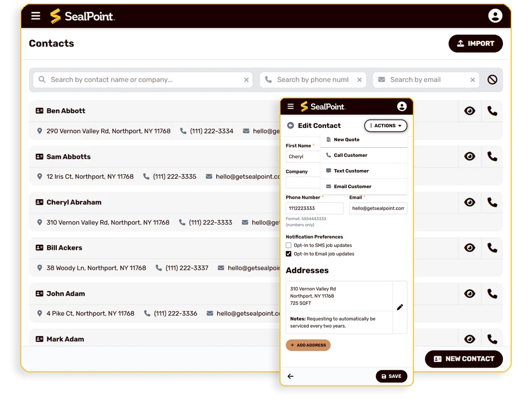Viewport: 532px width, 399px height.
Task: Click the First Name field with Cheryl
Action: [303, 156]
